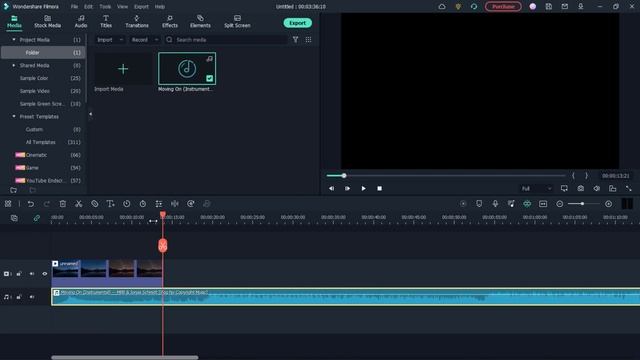Click the Import Media plus tile
Screen dimensions: 640x360
tap(123, 69)
